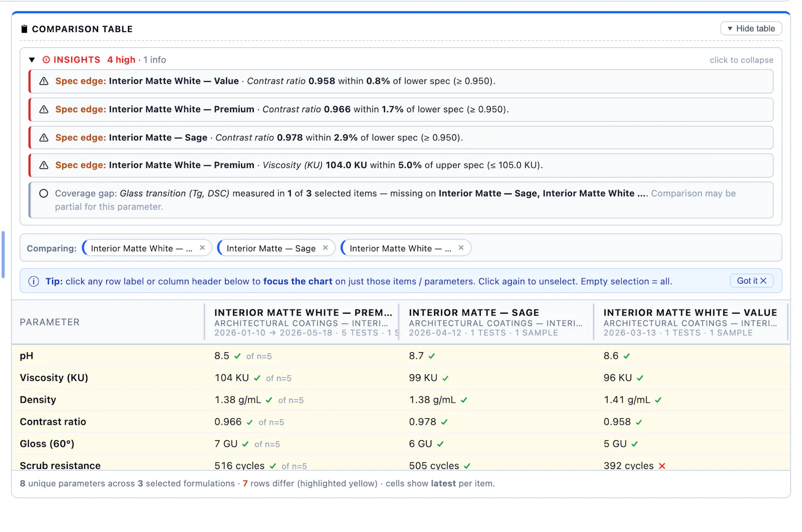Open the Spec edge Value contrast ratio insight
Screen dimensions: 802x532
(x=401, y=81)
